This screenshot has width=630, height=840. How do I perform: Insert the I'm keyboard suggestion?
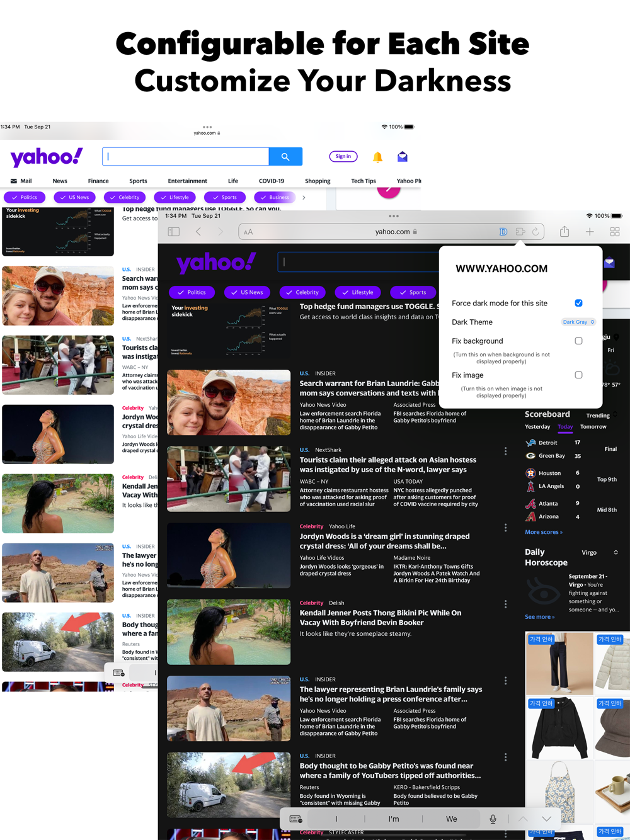coord(394,819)
